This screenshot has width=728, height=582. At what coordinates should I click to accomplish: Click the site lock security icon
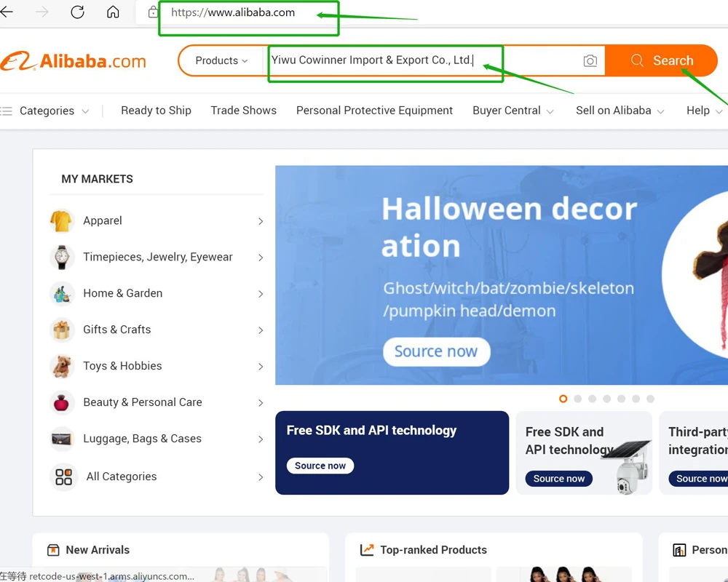point(153,12)
